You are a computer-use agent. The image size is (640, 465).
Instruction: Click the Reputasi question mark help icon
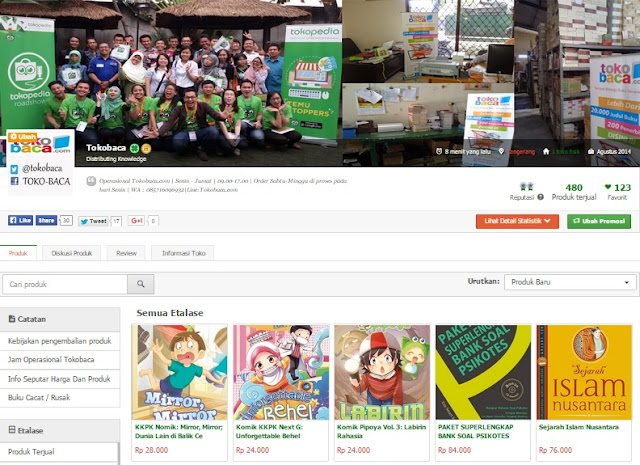(540, 197)
